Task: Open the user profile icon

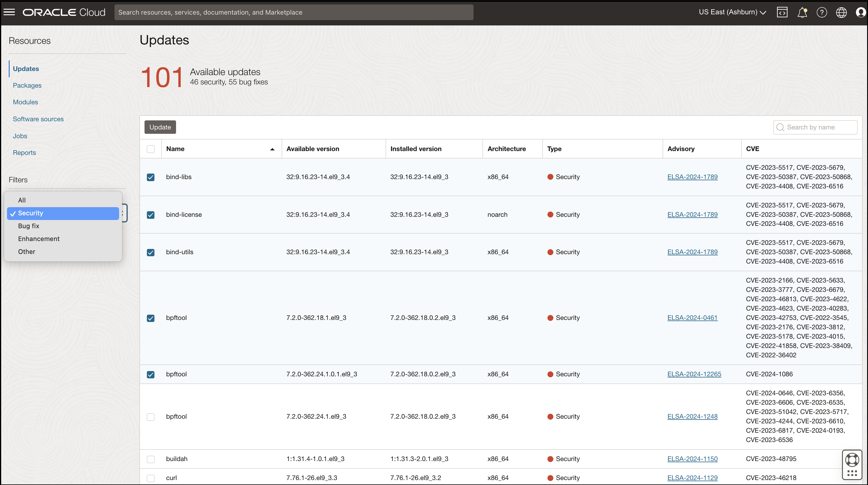Action: tap(861, 12)
